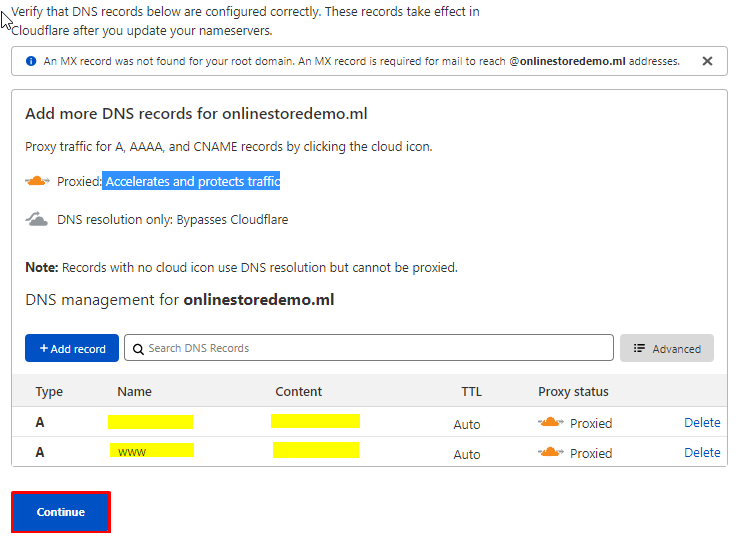The image size is (744, 546).
Task: Delete the first A record
Action: (x=701, y=422)
